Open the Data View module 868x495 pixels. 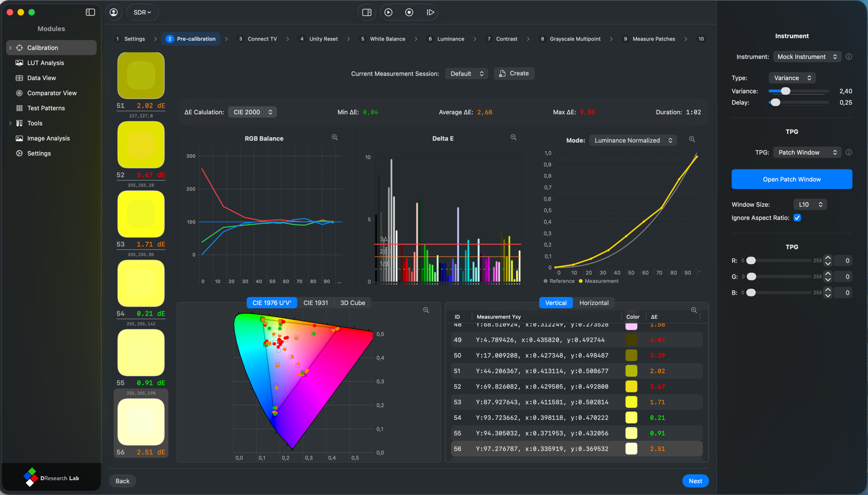coord(42,78)
